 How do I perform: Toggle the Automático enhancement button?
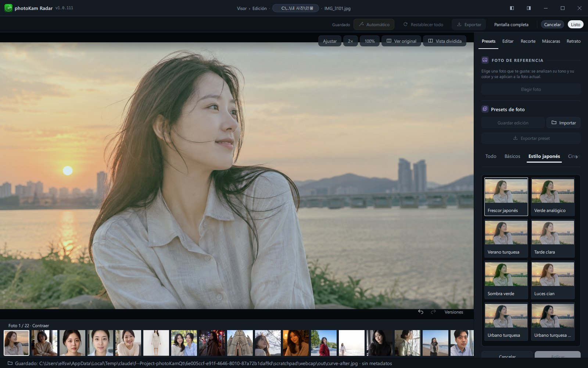click(x=374, y=25)
